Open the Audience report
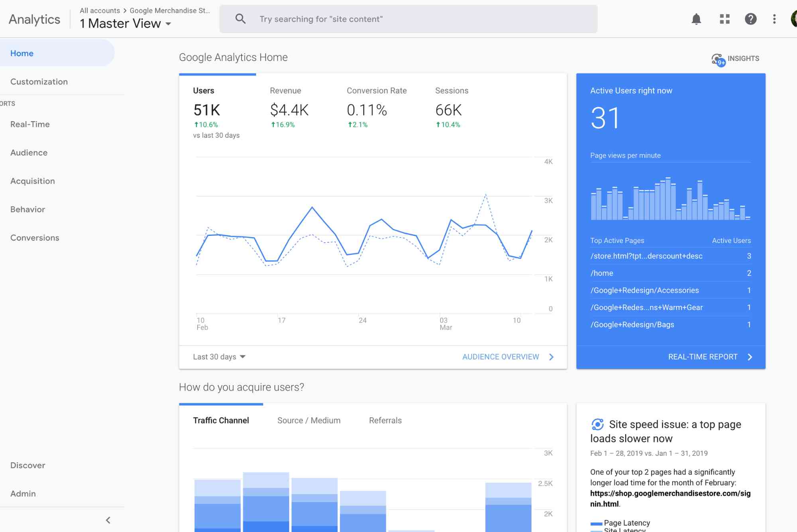The width and height of the screenshot is (797, 532). point(29,152)
